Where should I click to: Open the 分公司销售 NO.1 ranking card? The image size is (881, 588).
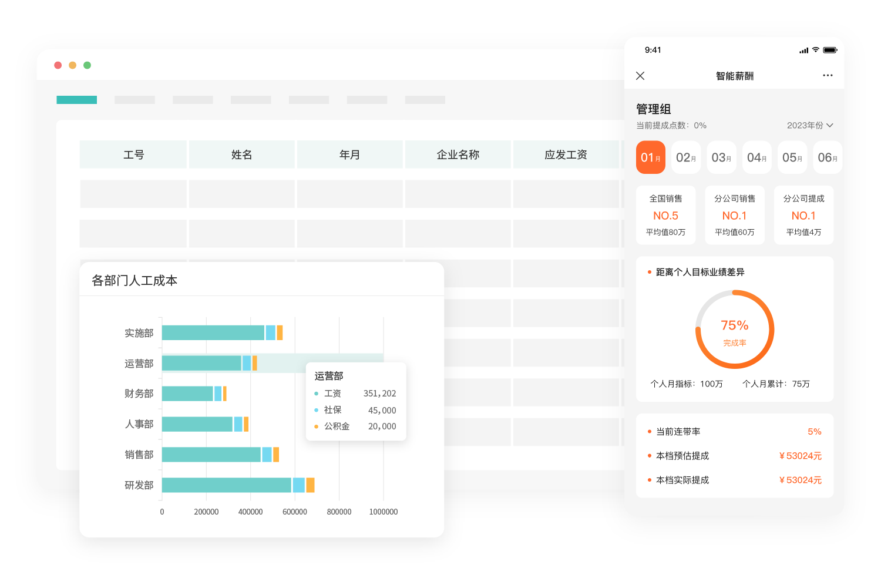pos(734,215)
